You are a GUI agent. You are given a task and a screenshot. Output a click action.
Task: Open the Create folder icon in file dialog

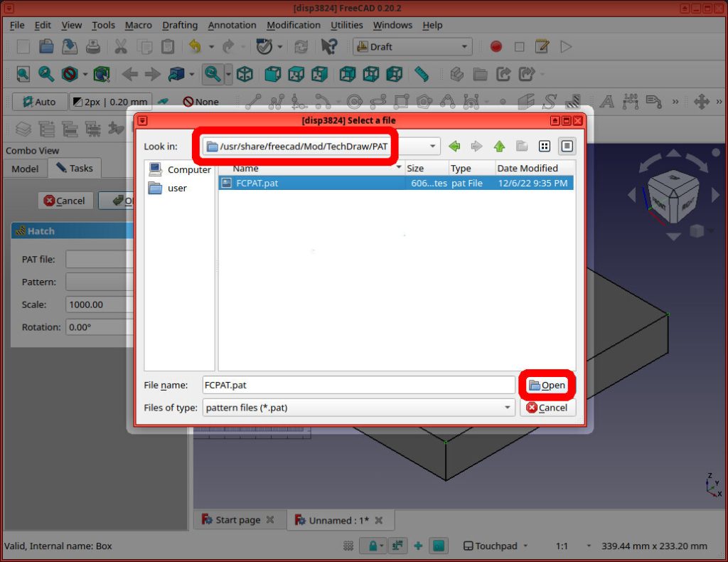[x=521, y=146]
